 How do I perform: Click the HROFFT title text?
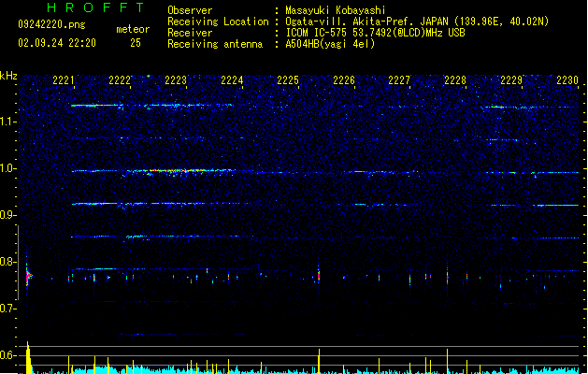[96, 7]
